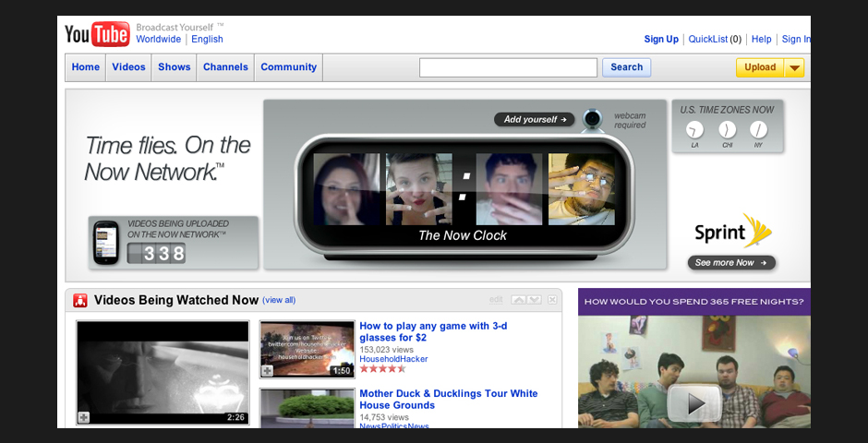The width and height of the screenshot is (868, 443).
Task: Open the Videos tab
Action: coord(128,67)
